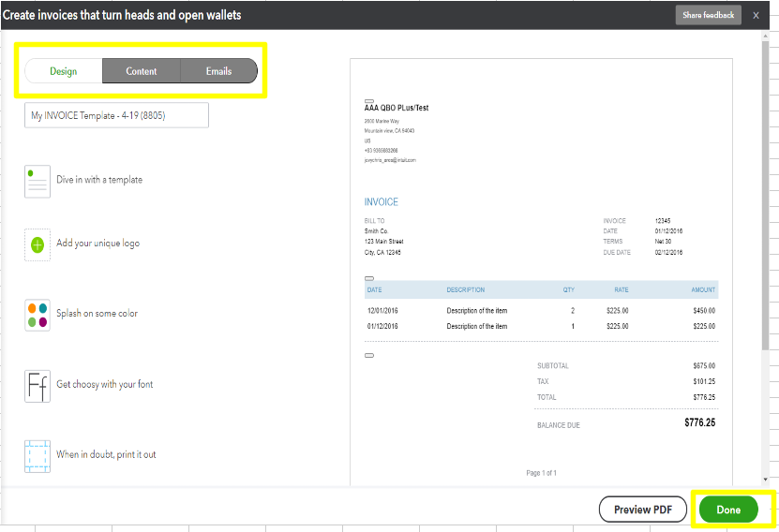Click the green plus logo icon

pos(37,244)
